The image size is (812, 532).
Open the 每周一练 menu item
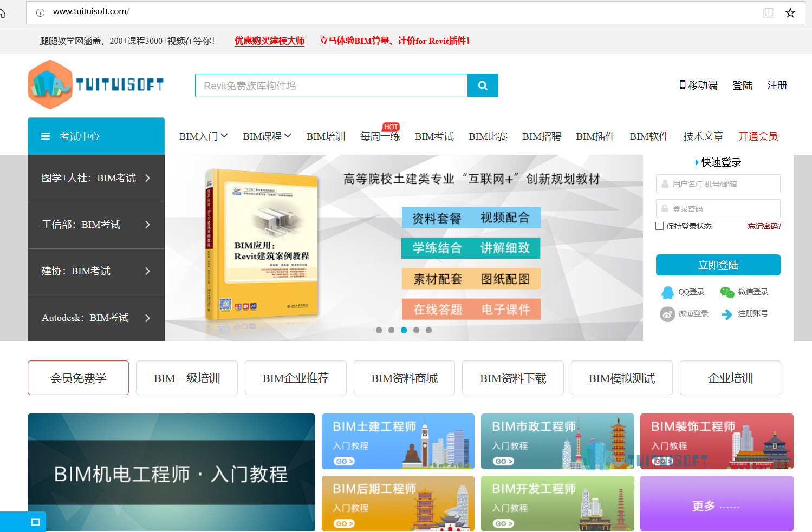380,136
